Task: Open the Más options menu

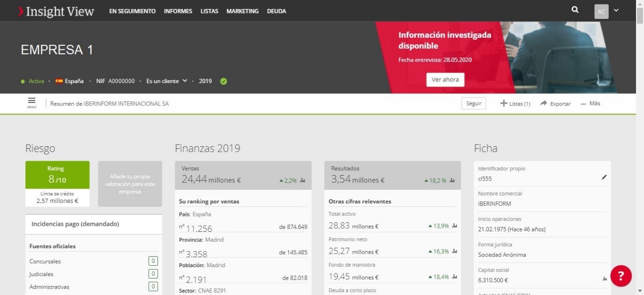Action: (591, 103)
